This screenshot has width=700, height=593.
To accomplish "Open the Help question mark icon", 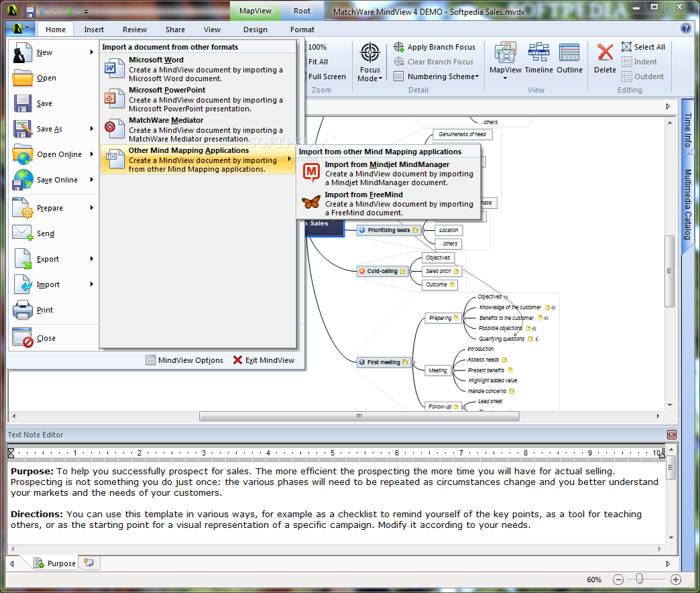I will pyautogui.click(x=686, y=29).
